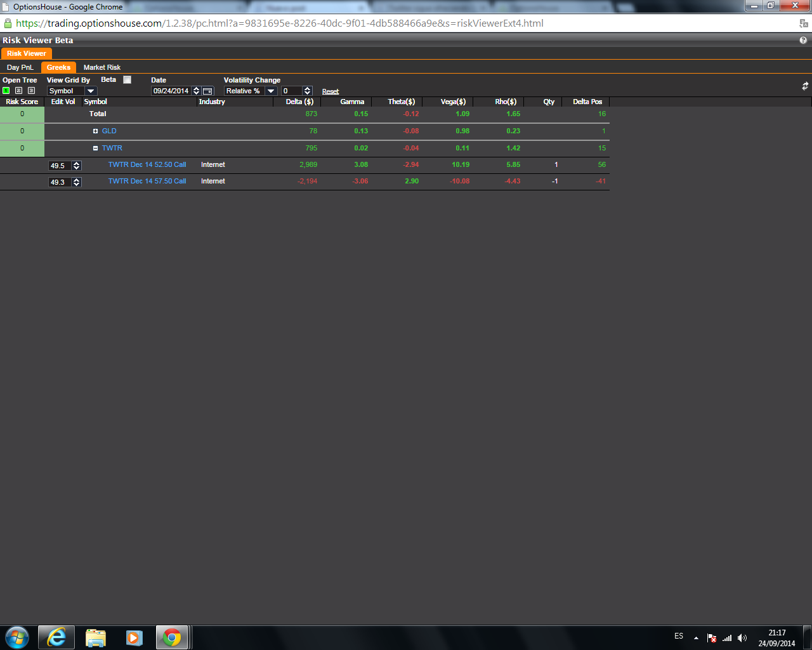Click the Show desktop button
Viewport: 812px width, 650px height.
pos(808,637)
